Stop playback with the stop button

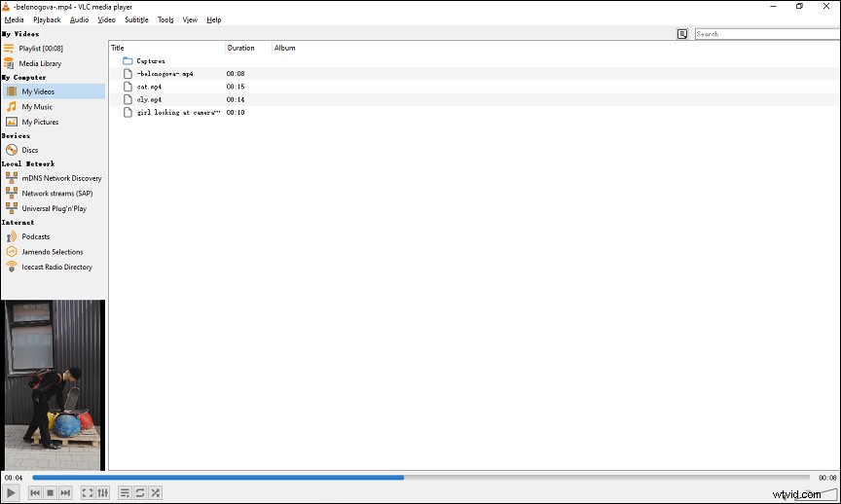(x=50, y=492)
